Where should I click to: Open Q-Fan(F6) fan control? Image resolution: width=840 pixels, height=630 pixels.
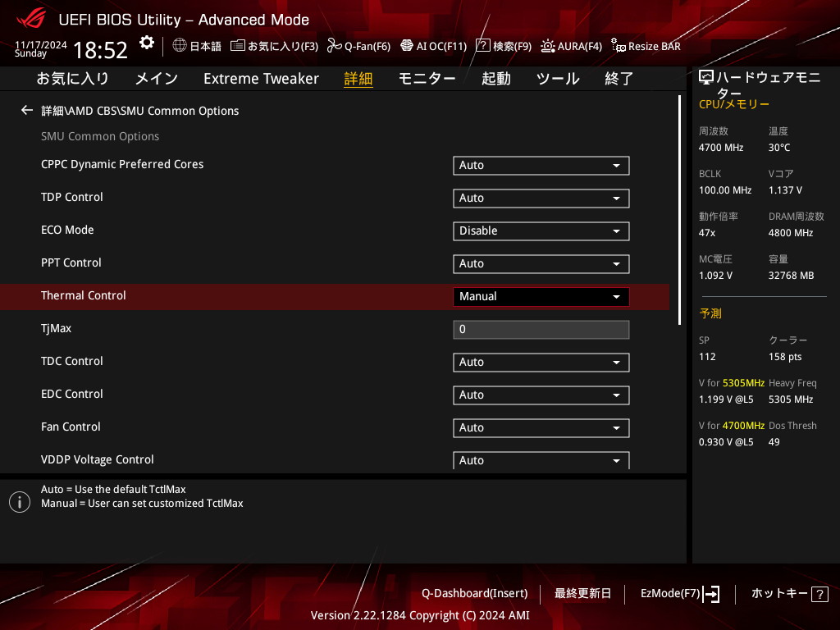coord(358,46)
